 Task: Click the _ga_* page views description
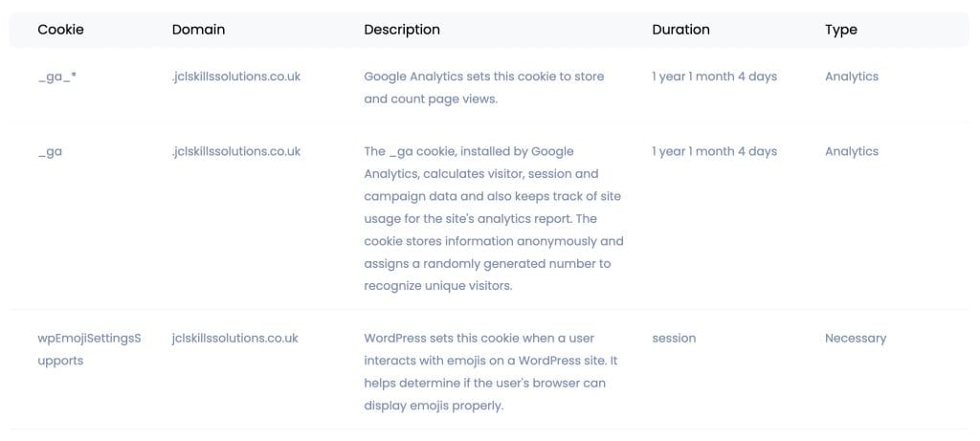point(483,87)
